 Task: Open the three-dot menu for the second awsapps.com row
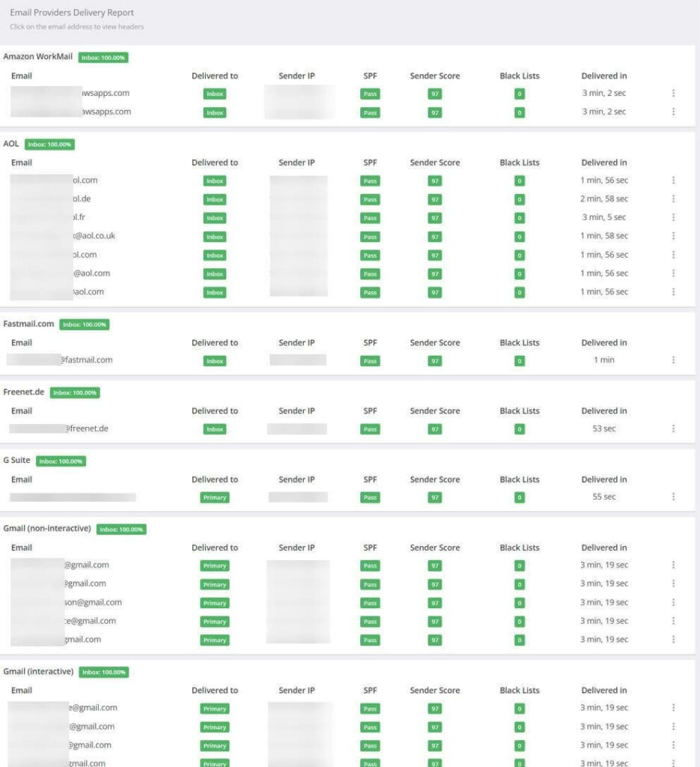click(673, 112)
